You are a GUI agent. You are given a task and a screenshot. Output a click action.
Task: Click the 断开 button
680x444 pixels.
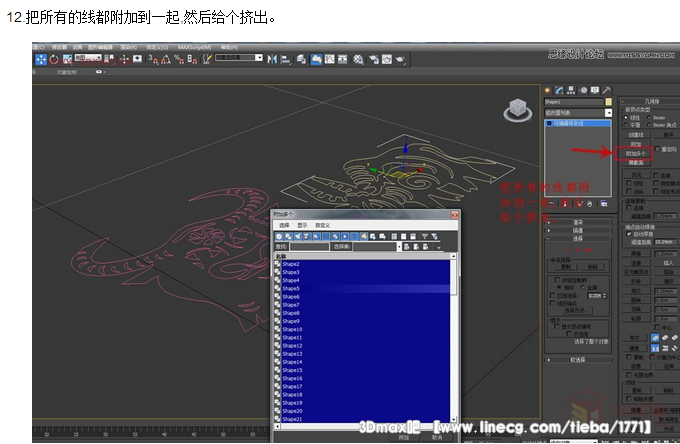668,135
